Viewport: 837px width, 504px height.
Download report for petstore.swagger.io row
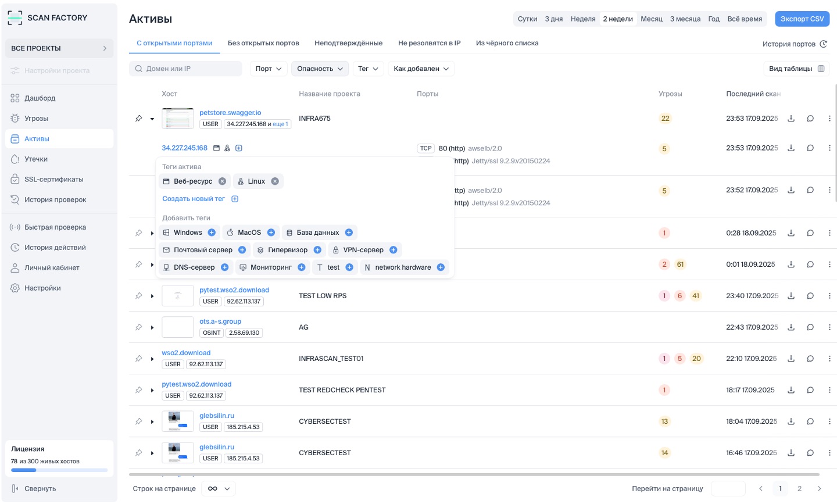click(x=791, y=119)
